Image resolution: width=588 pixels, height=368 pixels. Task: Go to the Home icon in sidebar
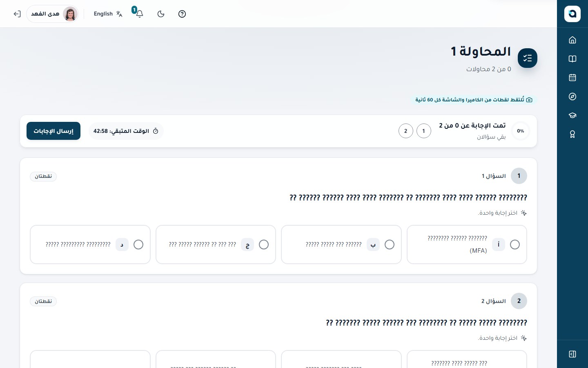(572, 40)
